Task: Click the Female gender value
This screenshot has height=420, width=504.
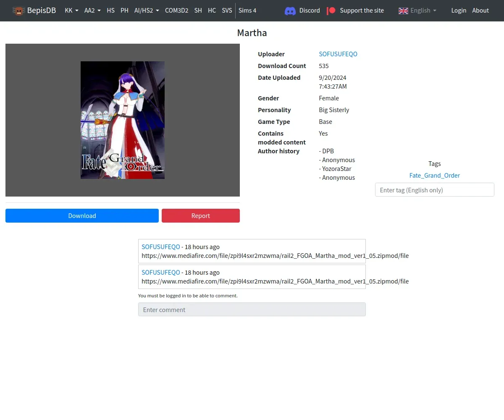Action: (x=329, y=98)
